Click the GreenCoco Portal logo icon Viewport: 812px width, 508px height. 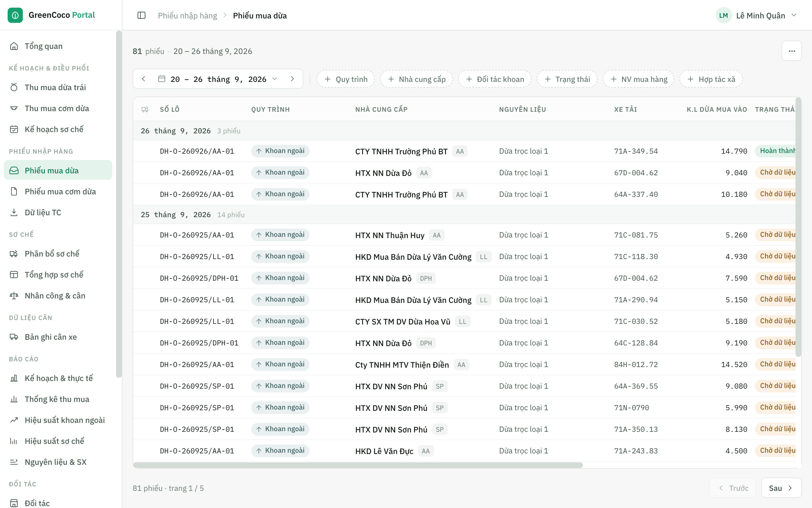pos(15,15)
